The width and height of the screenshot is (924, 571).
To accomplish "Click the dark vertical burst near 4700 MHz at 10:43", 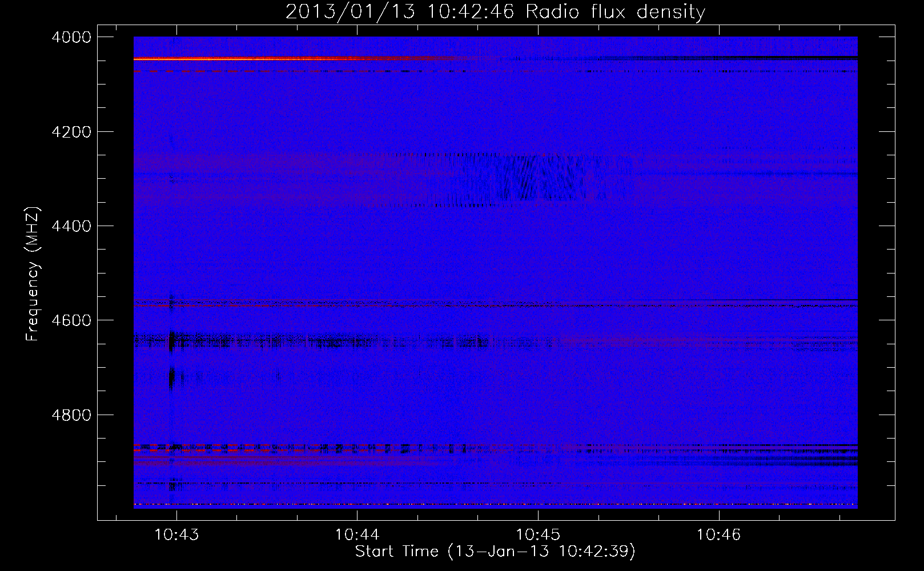I will pyautogui.click(x=171, y=379).
